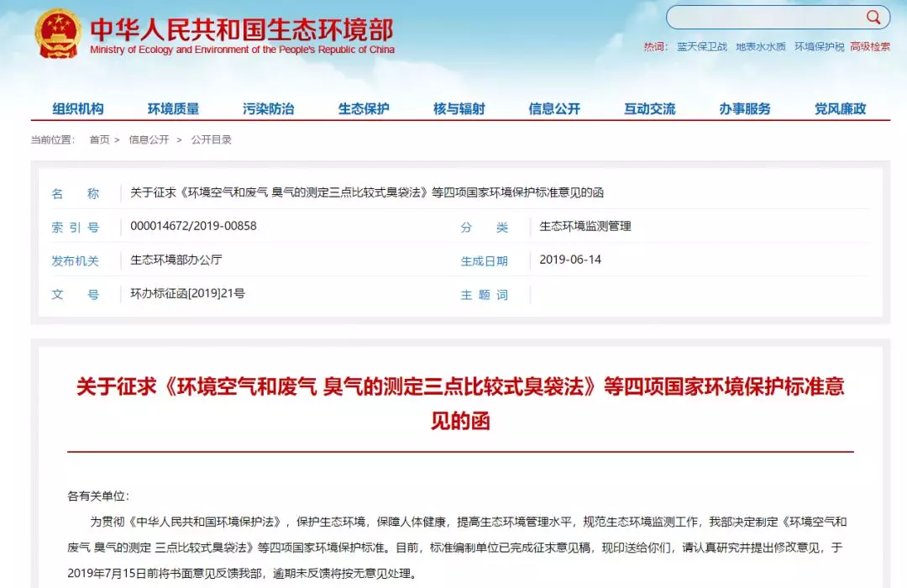907x588 pixels.
Task: Click the ministry name title in header
Action: (x=242, y=30)
